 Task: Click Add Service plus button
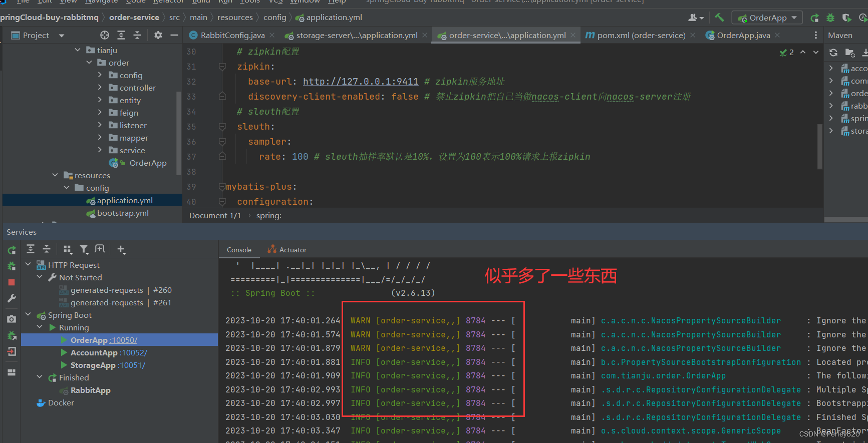click(x=121, y=249)
